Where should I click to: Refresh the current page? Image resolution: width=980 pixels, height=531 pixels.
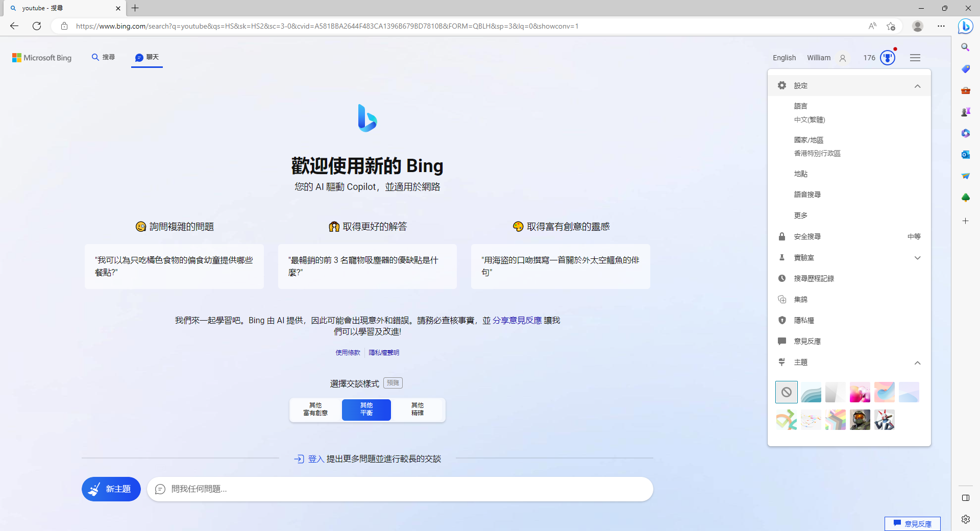click(x=37, y=26)
